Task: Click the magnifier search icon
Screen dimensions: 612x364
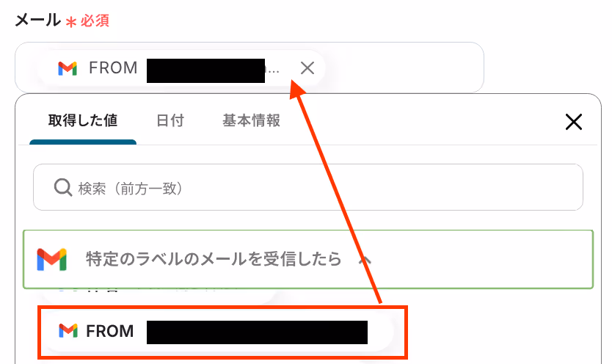Action: pyautogui.click(x=62, y=188)
